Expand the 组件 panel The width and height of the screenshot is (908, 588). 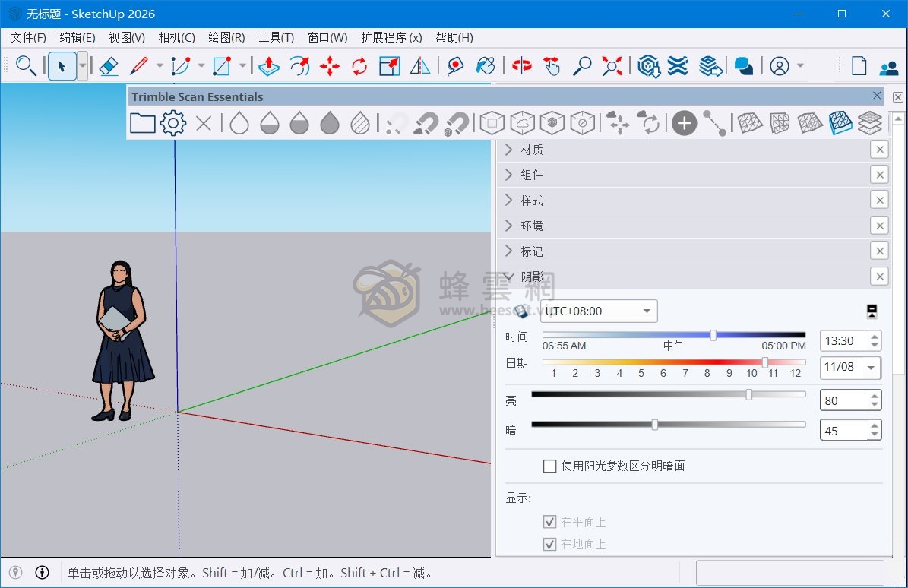click(508, 175)
